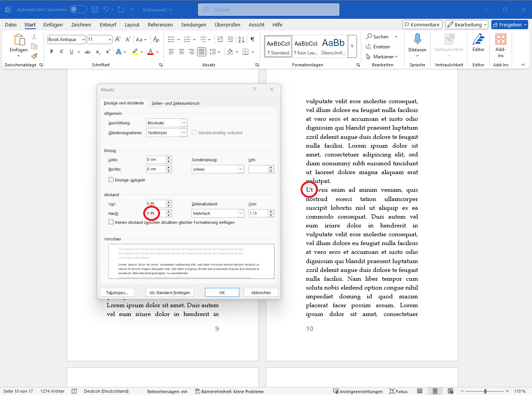Save document via floppy icon
532x395 pixels.
[x=95, y=10]
